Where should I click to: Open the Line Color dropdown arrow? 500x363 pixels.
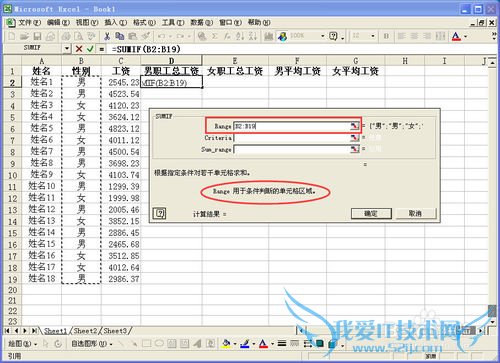pos(253,344)
